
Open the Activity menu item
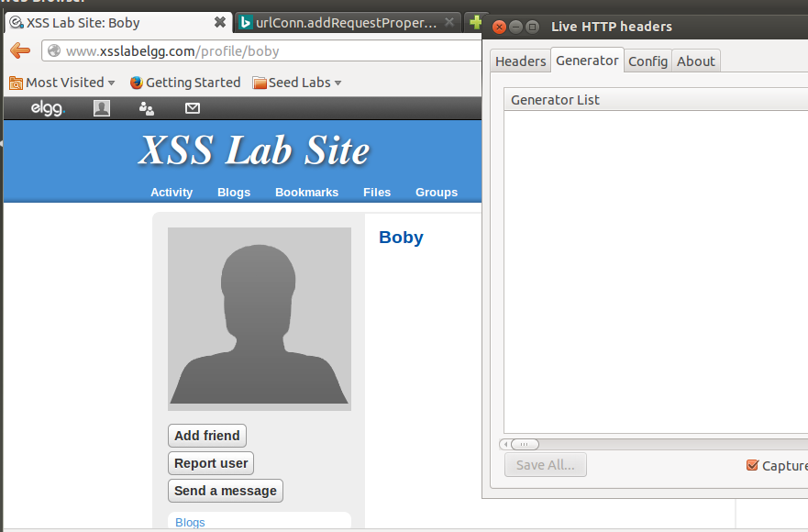pos(172,193)
